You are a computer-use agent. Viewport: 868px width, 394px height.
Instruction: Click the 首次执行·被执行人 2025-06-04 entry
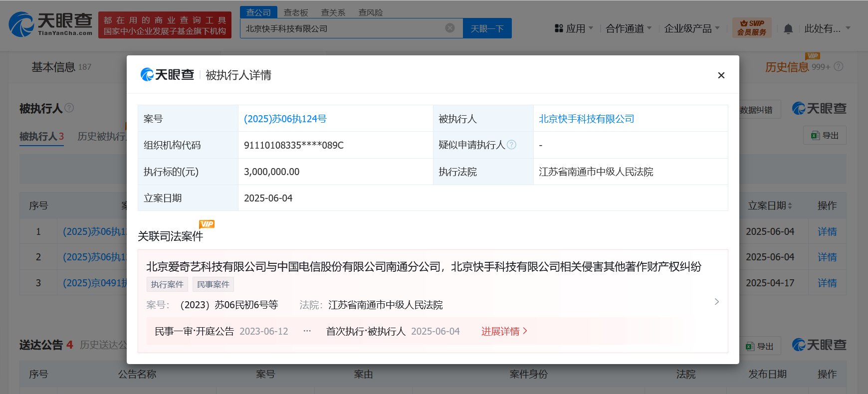(393, 331)
